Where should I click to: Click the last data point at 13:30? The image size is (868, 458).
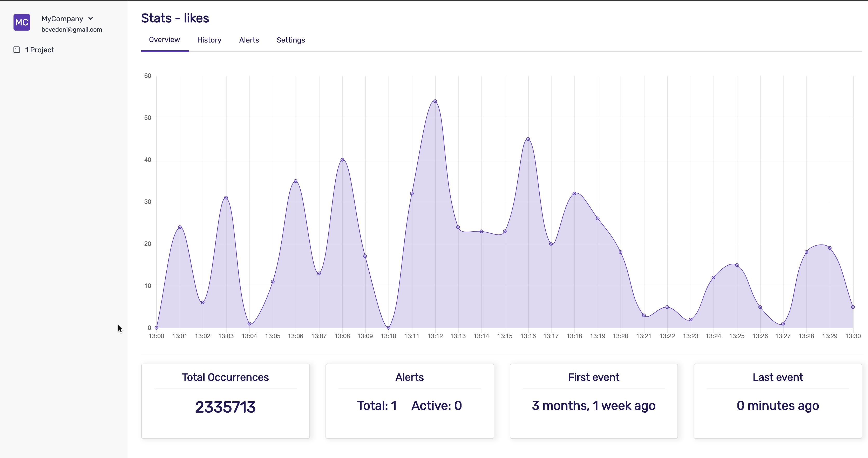tap(853, 307)
